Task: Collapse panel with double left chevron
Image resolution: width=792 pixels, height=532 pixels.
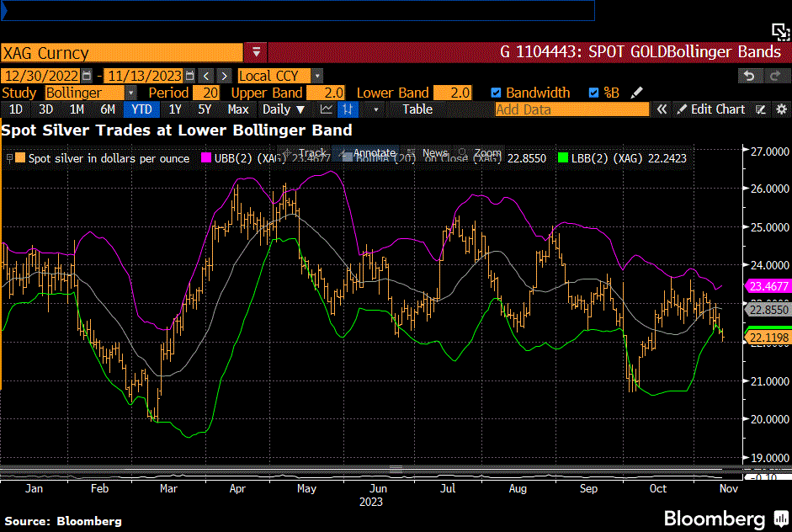Action: coord(662,109)
